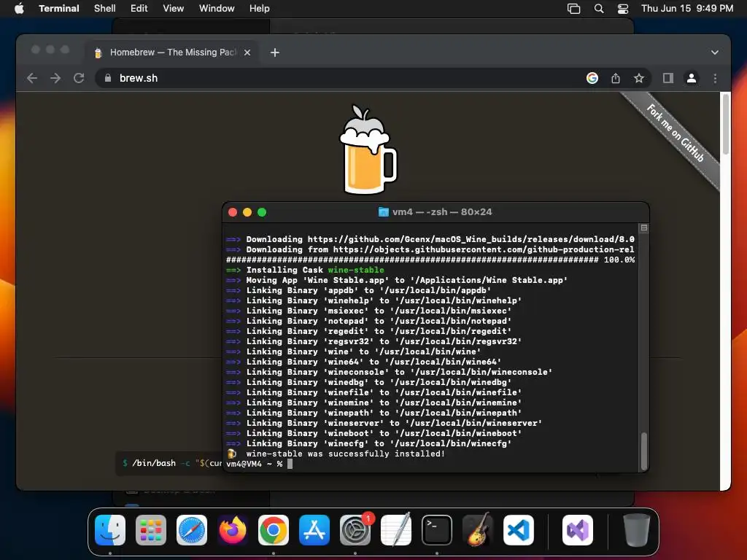Open the Chrome profile menu
The height and width of the screenshot is (560, 747).
point(692,78)
